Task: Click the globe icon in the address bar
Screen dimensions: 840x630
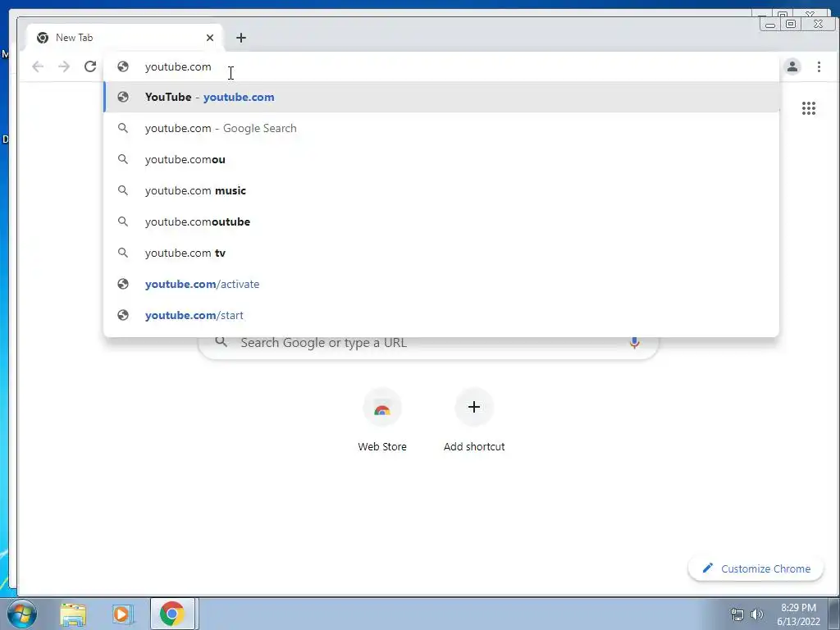Action: pos(123,66)
